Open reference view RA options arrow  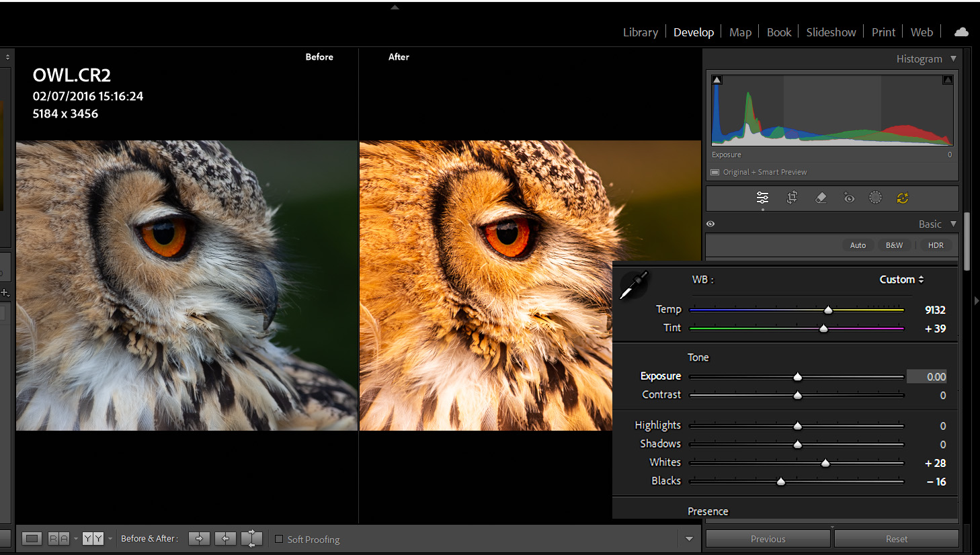point(76,539)
